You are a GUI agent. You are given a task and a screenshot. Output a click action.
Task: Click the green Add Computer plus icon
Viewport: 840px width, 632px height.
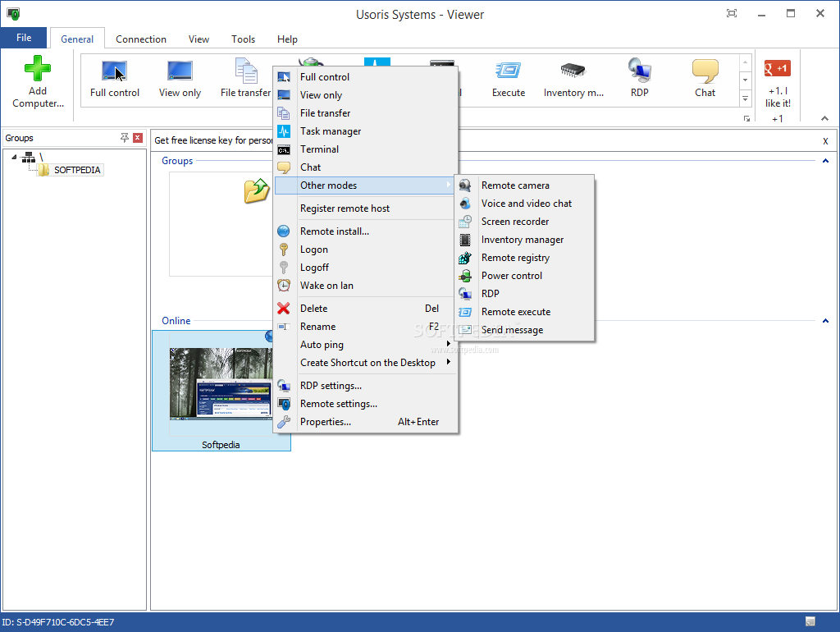pos(38,68)
